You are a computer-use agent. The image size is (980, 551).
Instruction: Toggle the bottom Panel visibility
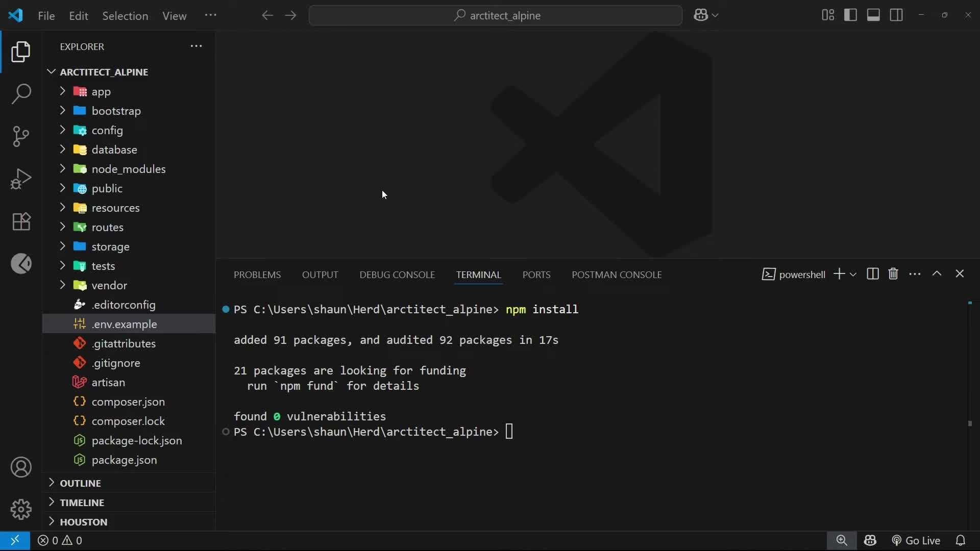click(x=873, y=15)
